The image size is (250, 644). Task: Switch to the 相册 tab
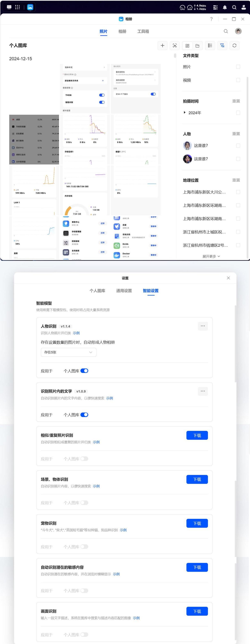click(x=122, y=32)
